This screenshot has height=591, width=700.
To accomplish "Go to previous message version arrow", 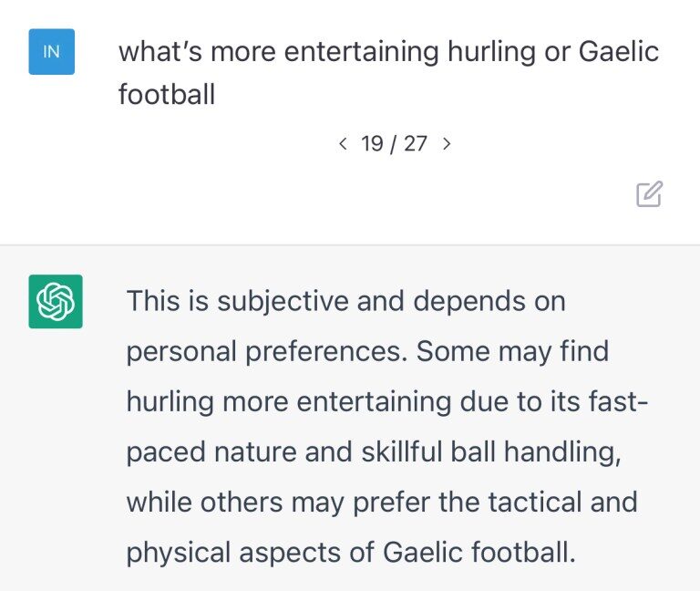I will click(x=343, y=144).
